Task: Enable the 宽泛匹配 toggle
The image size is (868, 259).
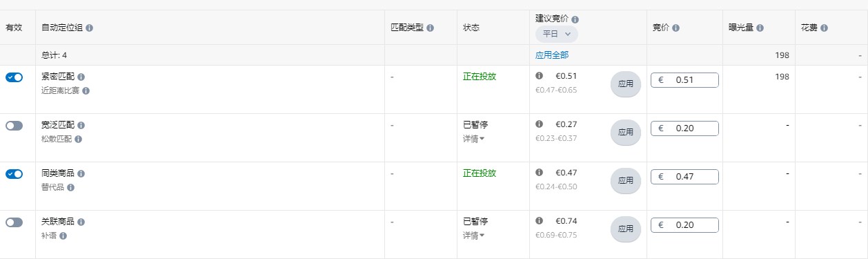Action: coord(14,126)
